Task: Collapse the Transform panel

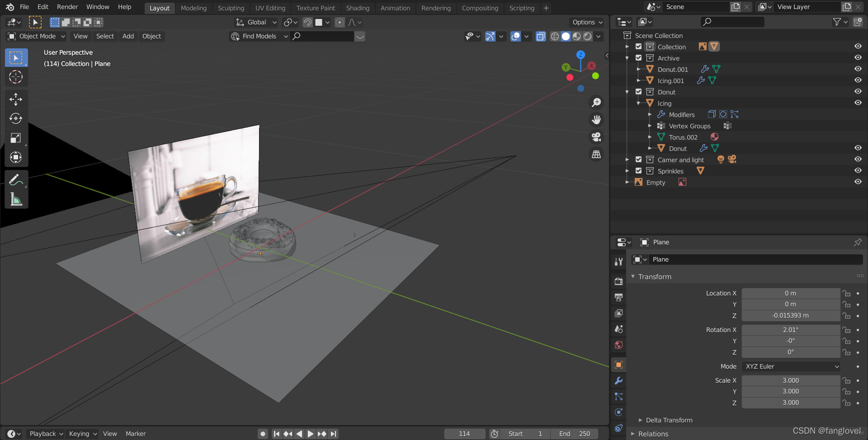Action: (655, 276)
